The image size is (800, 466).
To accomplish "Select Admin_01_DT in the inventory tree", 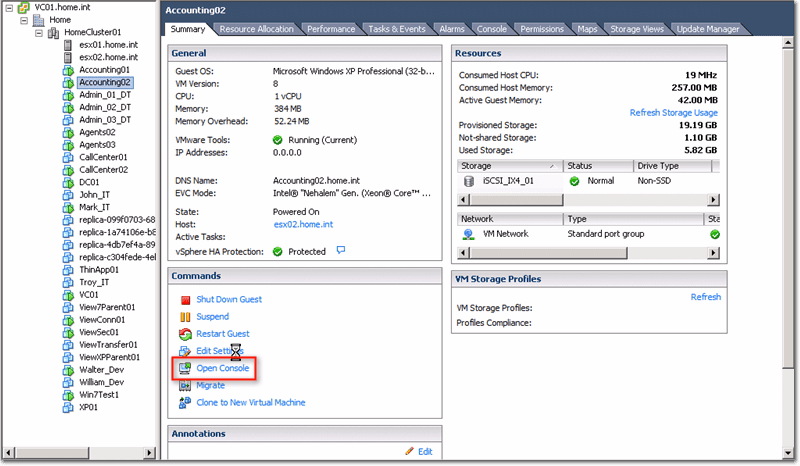I will coord(105,95).
